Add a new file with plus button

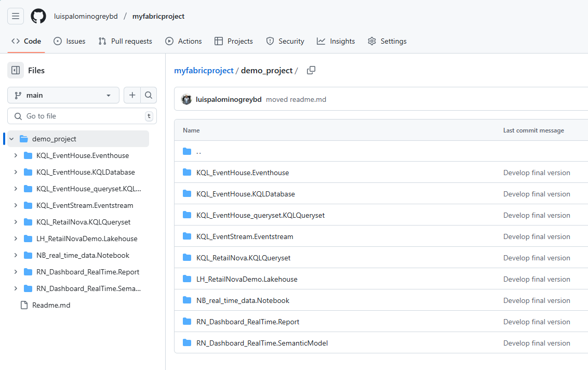coord(132,95)
